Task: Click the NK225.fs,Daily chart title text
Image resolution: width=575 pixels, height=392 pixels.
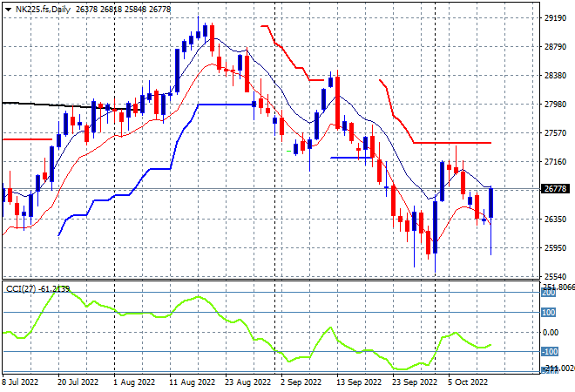Action: tap(43, 10)
